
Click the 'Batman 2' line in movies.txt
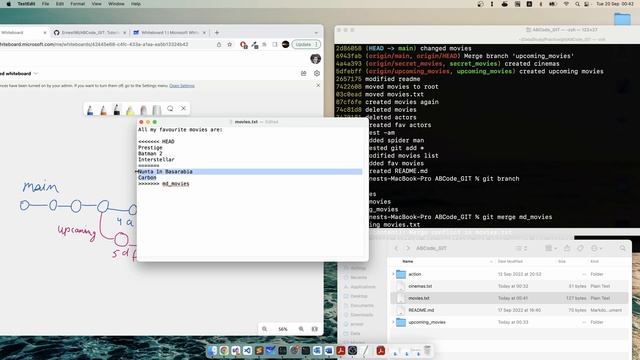point(150,153)
